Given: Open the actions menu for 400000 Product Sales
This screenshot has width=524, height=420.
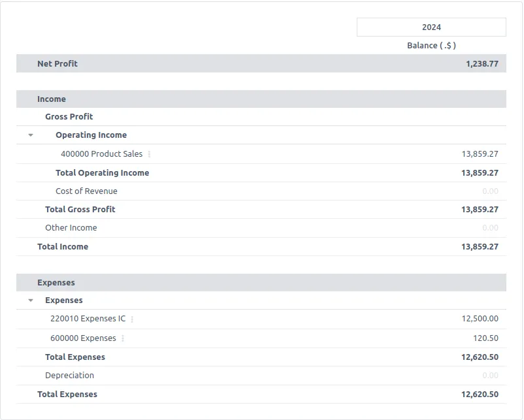Looking at the screenshot, I should (x=148, y=154).
